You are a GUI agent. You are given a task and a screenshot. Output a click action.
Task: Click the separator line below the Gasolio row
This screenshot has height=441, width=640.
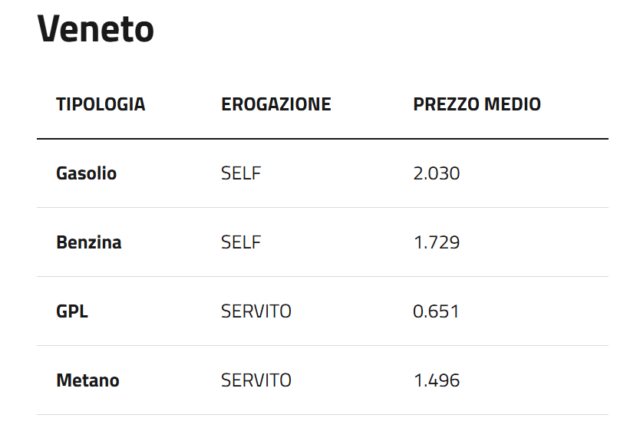pos(322,207)
